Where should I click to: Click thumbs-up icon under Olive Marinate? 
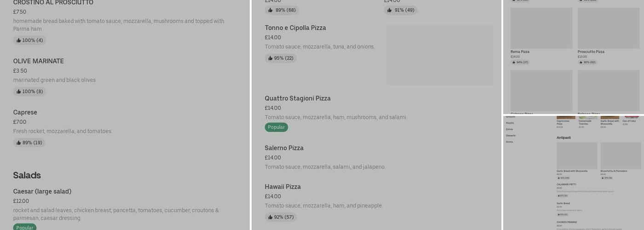pyautogui.click(x=19, y=92)
